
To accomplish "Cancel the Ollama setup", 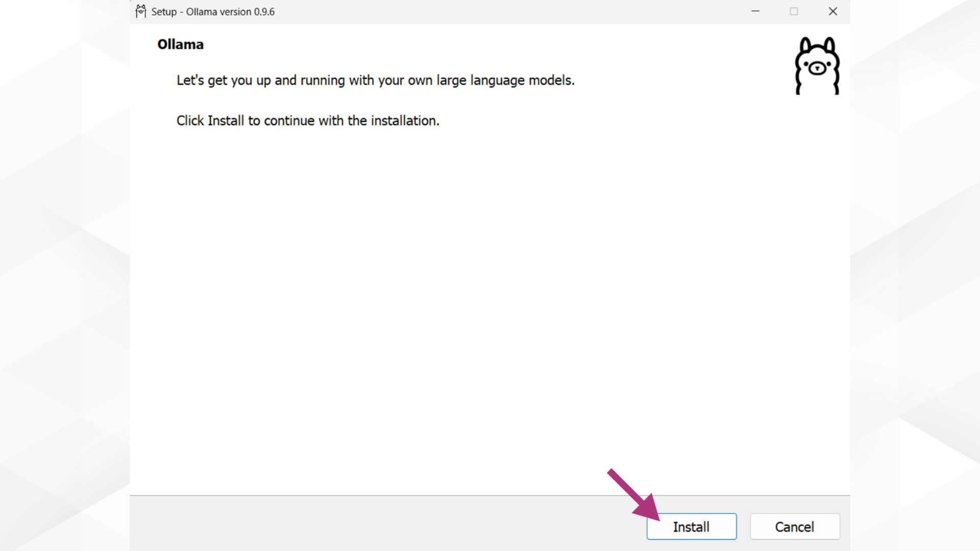I will tap(795, 527).
